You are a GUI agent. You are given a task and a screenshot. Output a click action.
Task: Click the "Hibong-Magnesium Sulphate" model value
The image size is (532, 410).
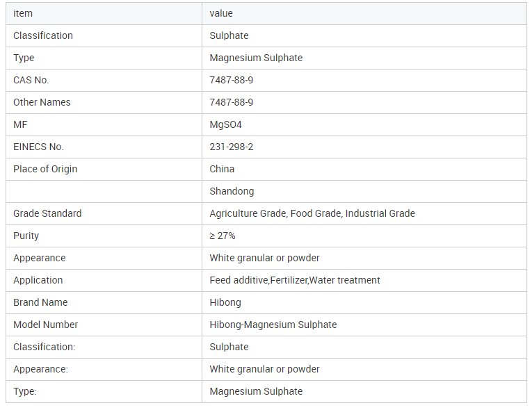273,325
